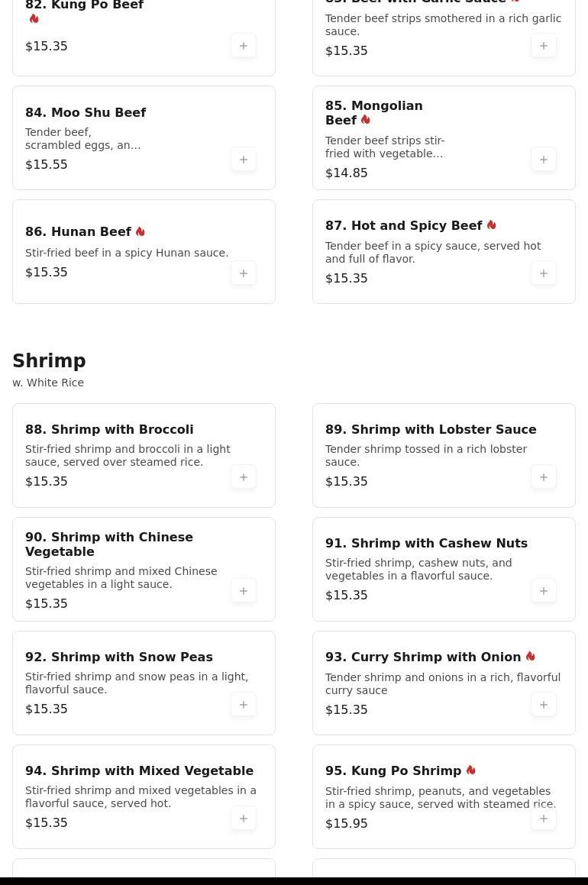
Task: Add Shrimp with Lobster Sauce to cart
Action: (x=544, y=477)
